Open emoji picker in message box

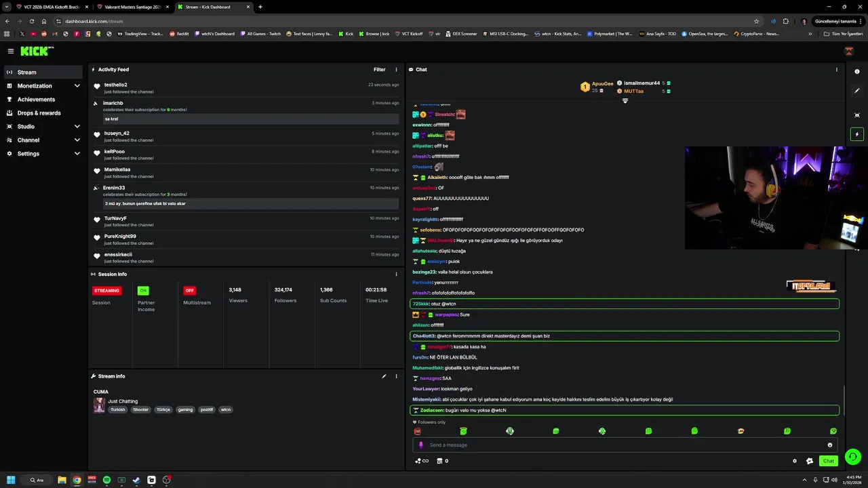pos(830,445)
